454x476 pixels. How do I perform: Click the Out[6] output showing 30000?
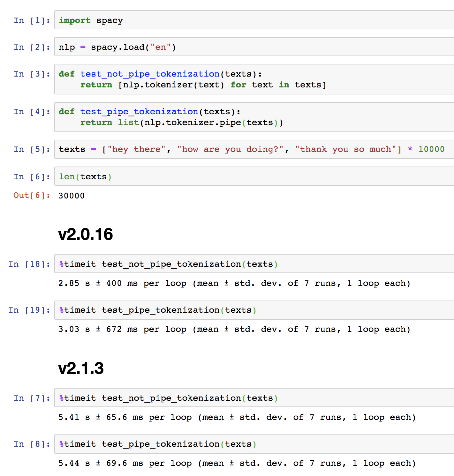(x=72, y=195)
